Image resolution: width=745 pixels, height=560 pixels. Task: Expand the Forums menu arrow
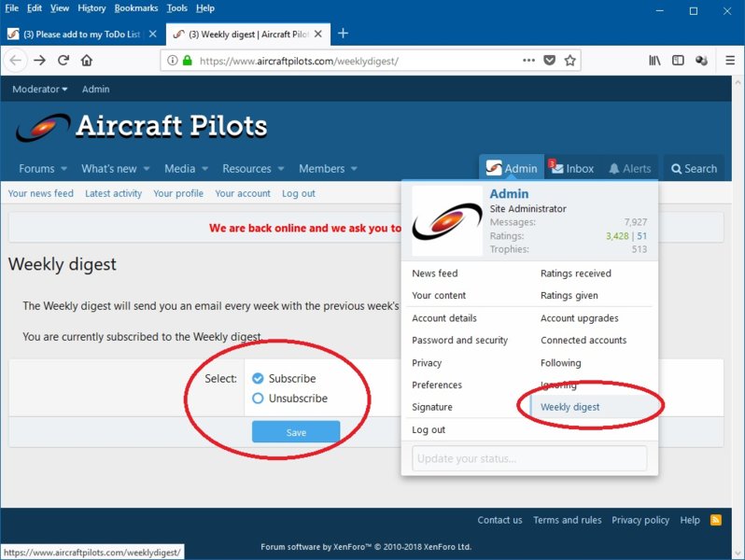point(64,169)
